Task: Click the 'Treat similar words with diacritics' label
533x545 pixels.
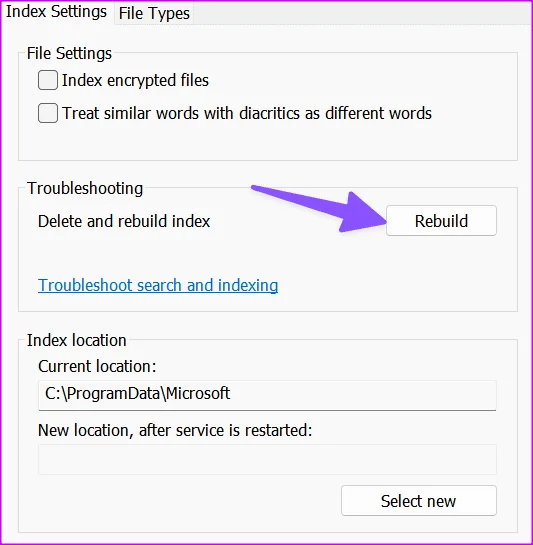Action: point(247,113)
